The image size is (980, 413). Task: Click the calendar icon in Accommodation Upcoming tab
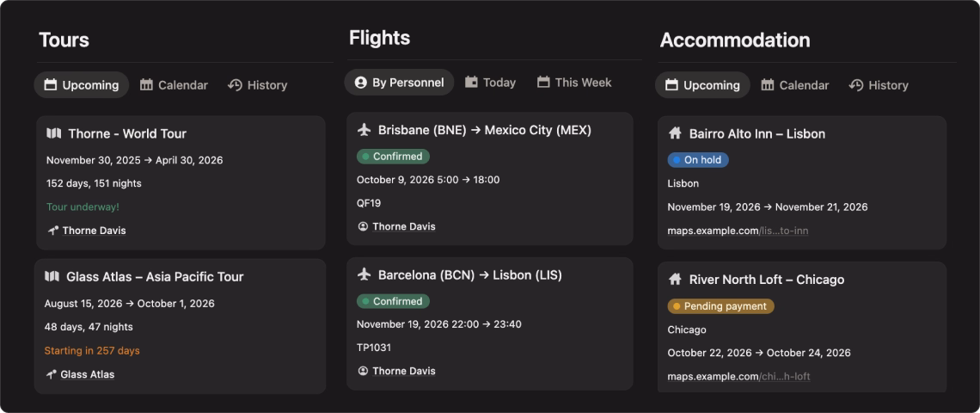tap(672, 85)
